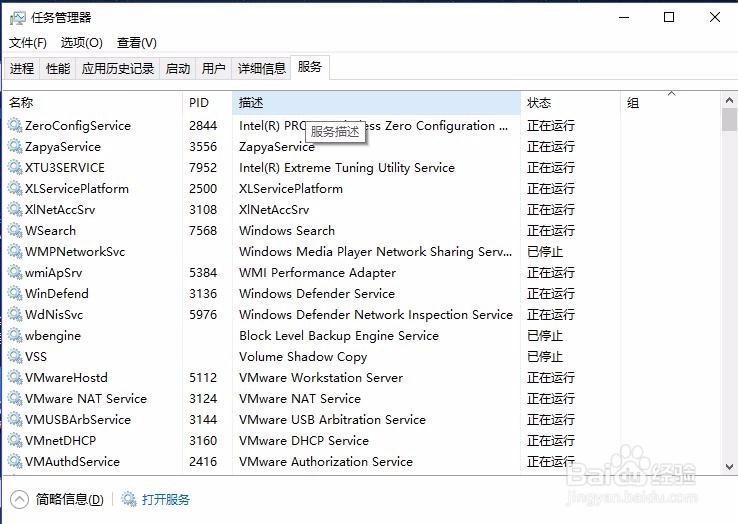Click PID value 3108
The image size is (738, 524).
(203, 210)
